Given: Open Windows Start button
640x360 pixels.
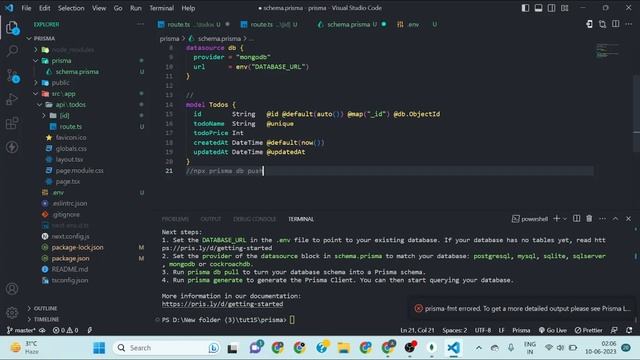Looking at the screenshot, I should coord(99,348).
